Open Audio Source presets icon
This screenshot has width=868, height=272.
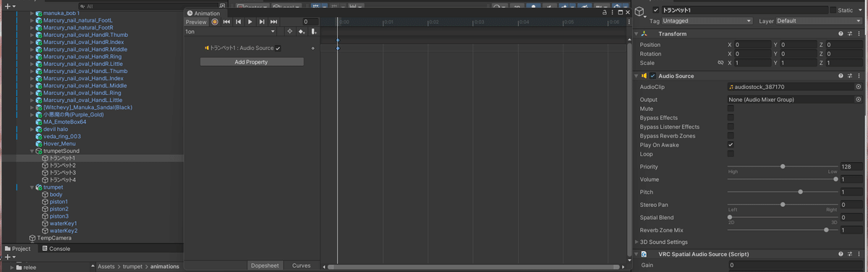(x=850, y=76)
